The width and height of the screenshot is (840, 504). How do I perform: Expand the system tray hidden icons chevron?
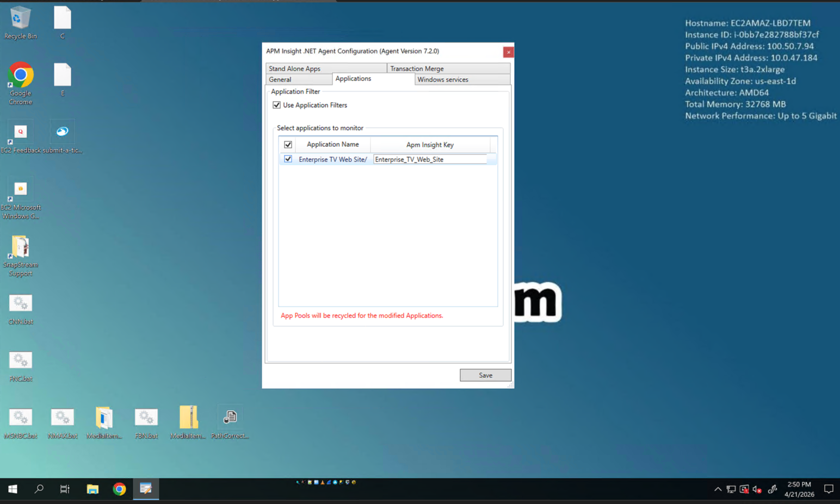coord(718,489)
